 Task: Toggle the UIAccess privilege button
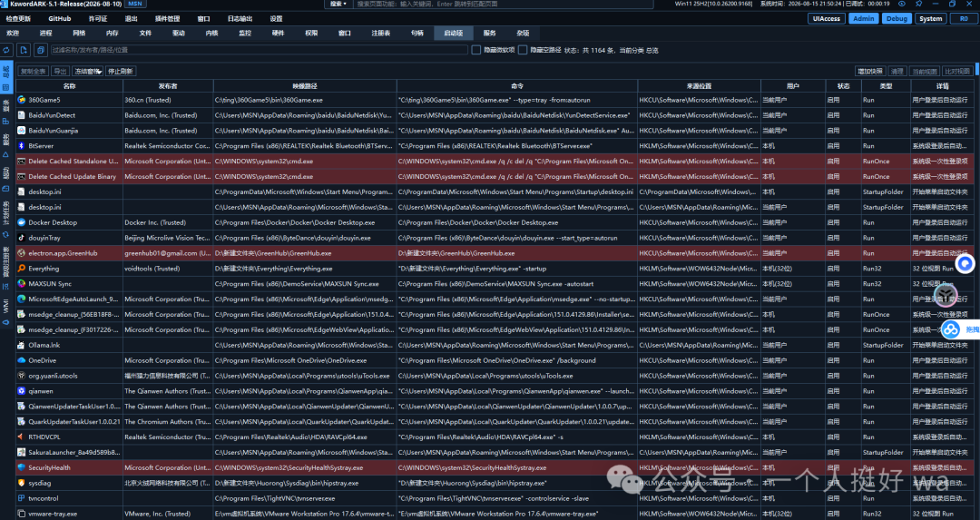click(x=827, y=19)
